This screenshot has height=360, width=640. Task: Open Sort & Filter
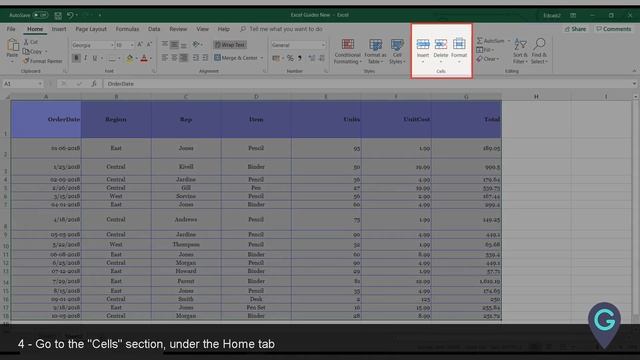click(x=520, y=51)
